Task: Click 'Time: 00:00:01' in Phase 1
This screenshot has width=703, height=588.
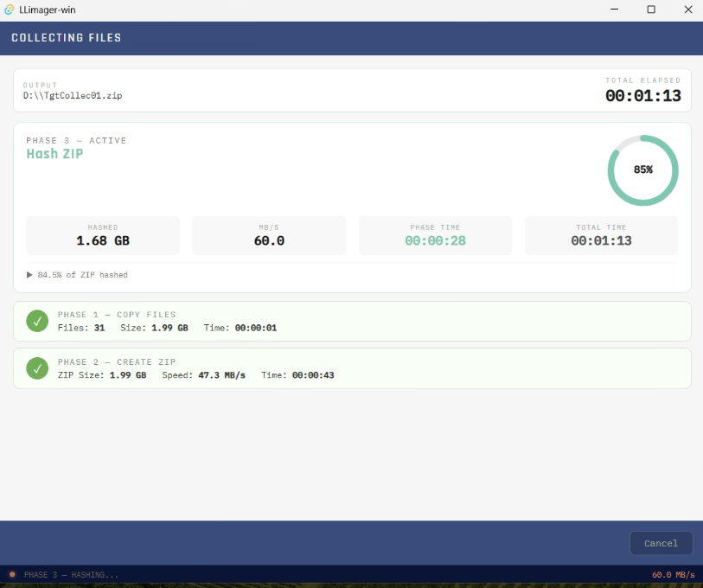Action: point(240,328)
